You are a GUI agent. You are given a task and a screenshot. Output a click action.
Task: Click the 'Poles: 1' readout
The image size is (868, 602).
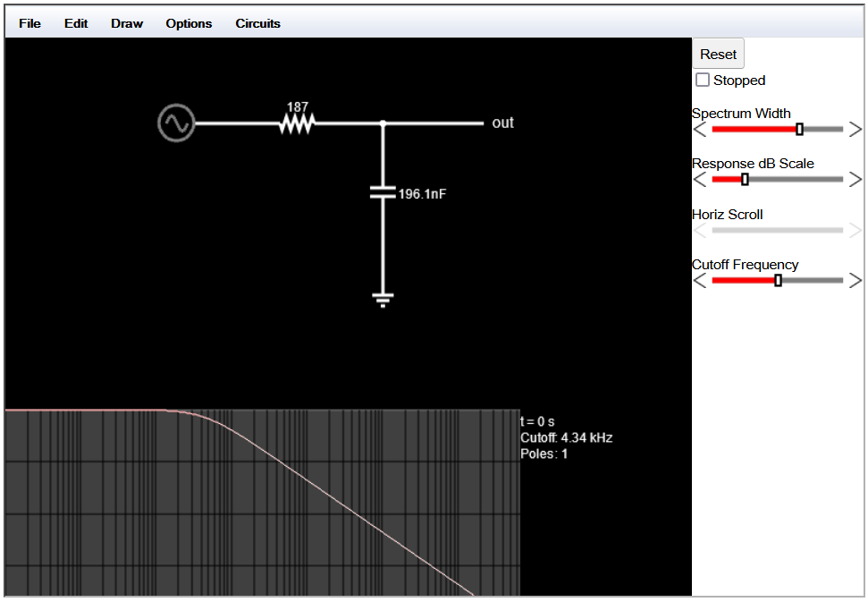click(x=544, y=454)
